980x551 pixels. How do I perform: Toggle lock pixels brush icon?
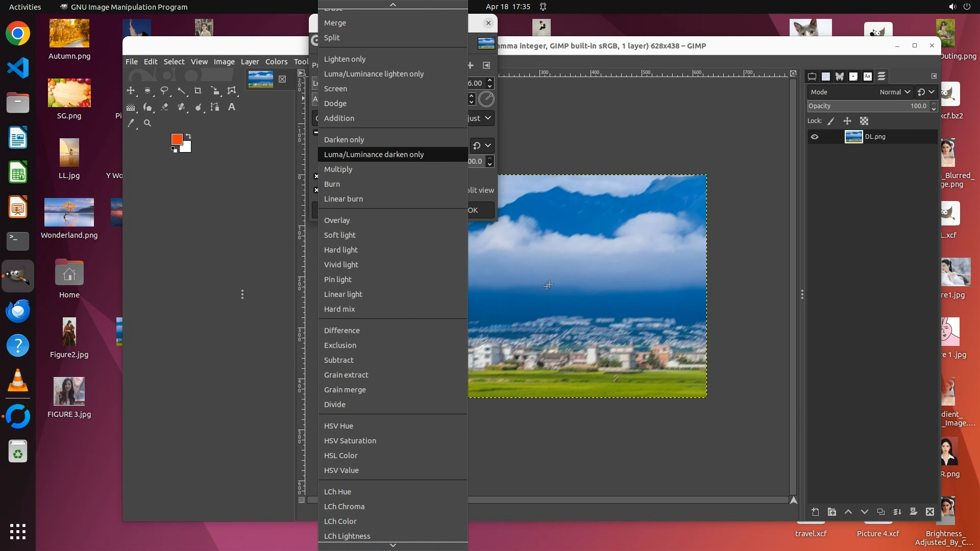[831, 121]
